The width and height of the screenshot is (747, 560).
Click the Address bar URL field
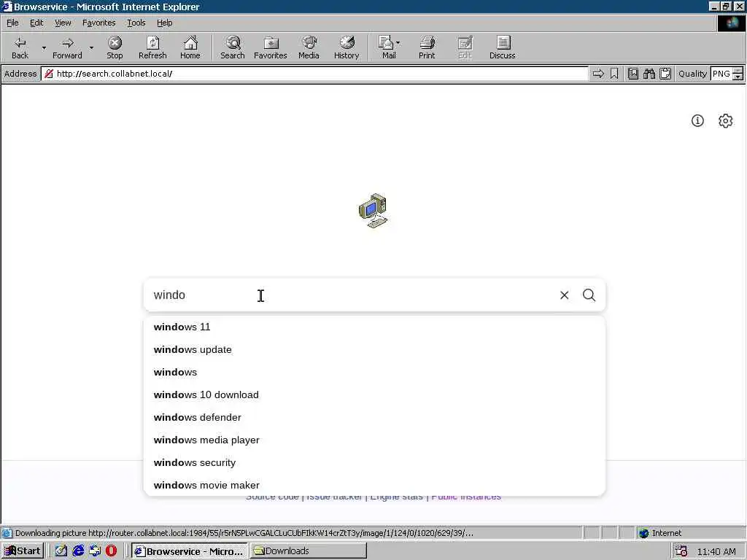pos(314,74)
